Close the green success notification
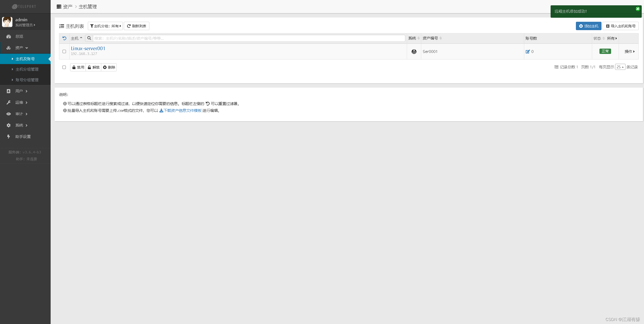 point(638,9)
